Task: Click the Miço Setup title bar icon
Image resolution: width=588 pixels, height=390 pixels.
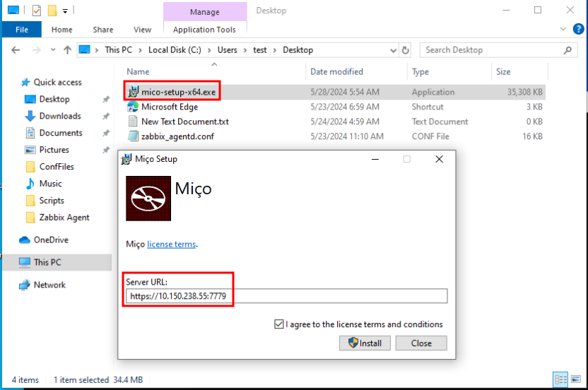Action: click(127, 159)
